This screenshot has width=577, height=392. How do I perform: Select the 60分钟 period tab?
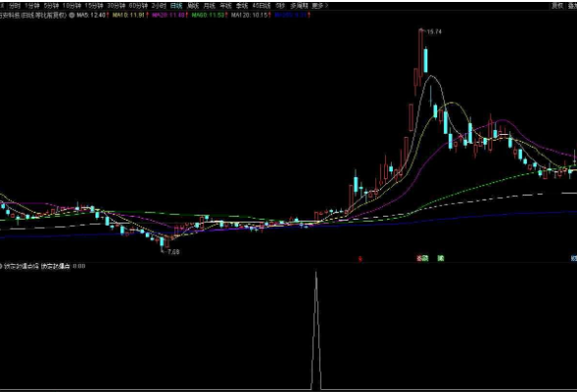(138, 6)
